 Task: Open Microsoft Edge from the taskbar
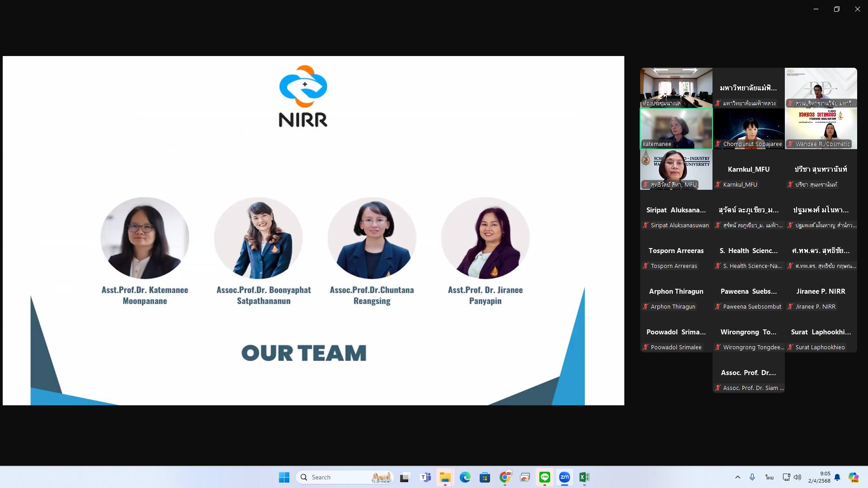[x=465, y=477]
